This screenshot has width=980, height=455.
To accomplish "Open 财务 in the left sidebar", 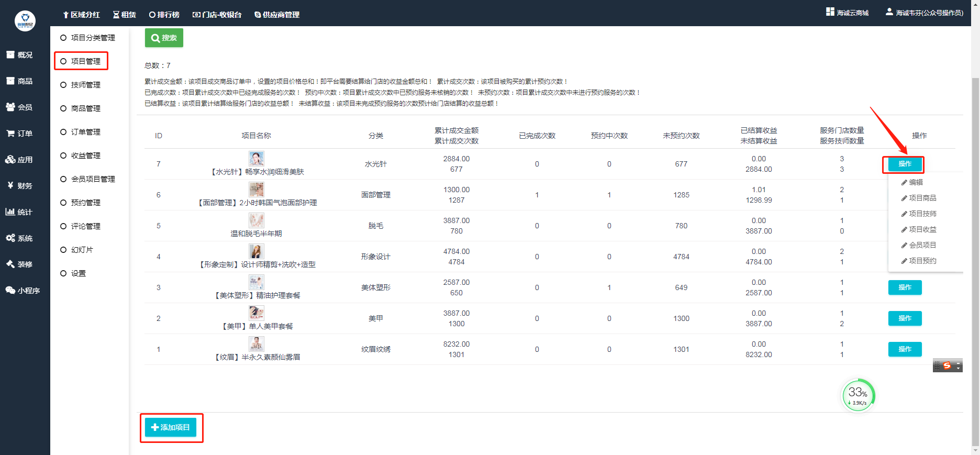I will coord(19,186).
